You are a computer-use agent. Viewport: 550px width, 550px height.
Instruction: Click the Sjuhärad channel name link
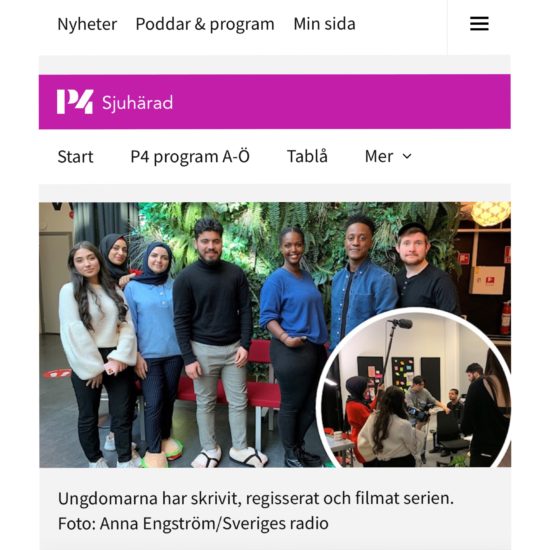[138, 103]
